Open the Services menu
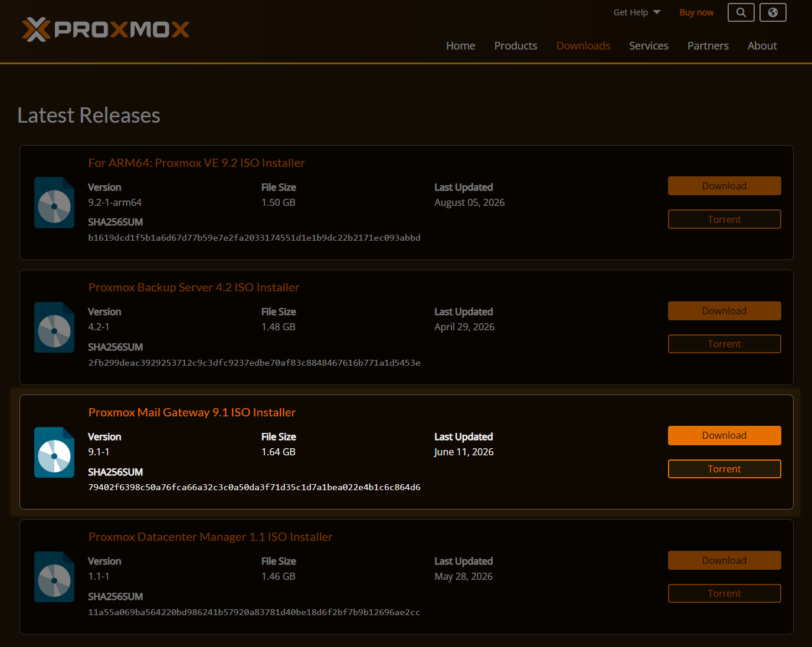 649,46
